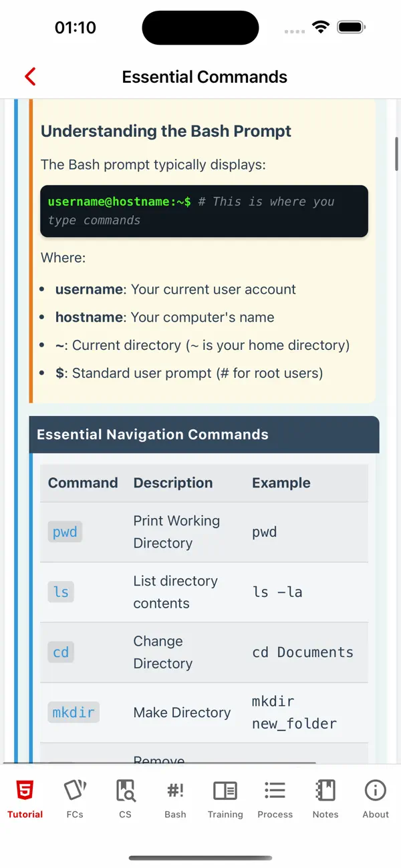Click the 'Essential Navigation Commands' section header

pos(205,435)
